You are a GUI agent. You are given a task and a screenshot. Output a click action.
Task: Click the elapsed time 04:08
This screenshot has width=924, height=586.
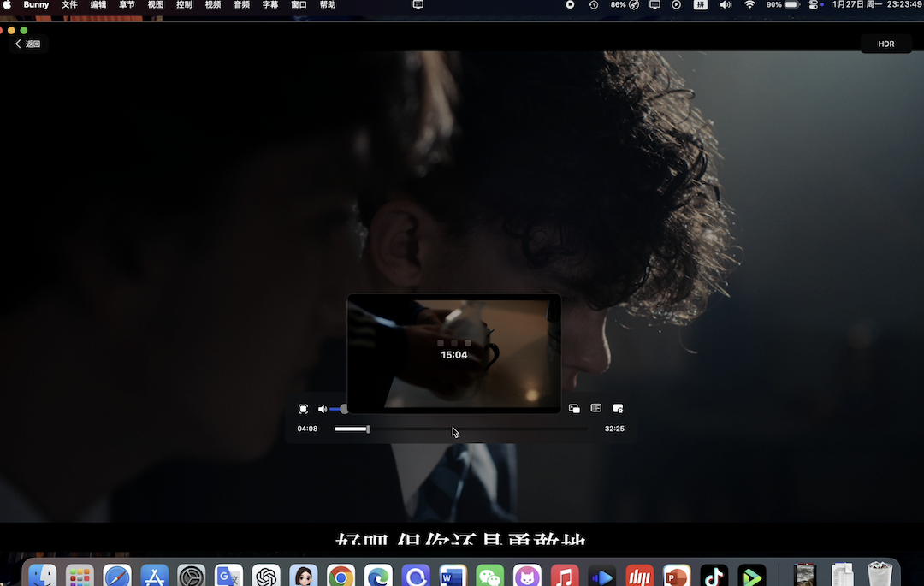coord(307,429)
